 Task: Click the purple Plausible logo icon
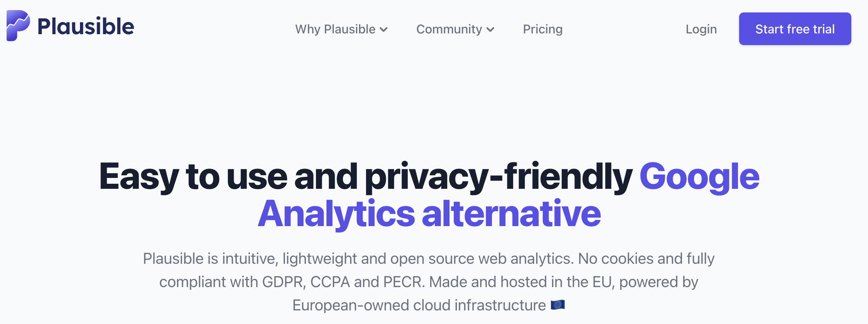pyautogui.click(x=18, y=26)
